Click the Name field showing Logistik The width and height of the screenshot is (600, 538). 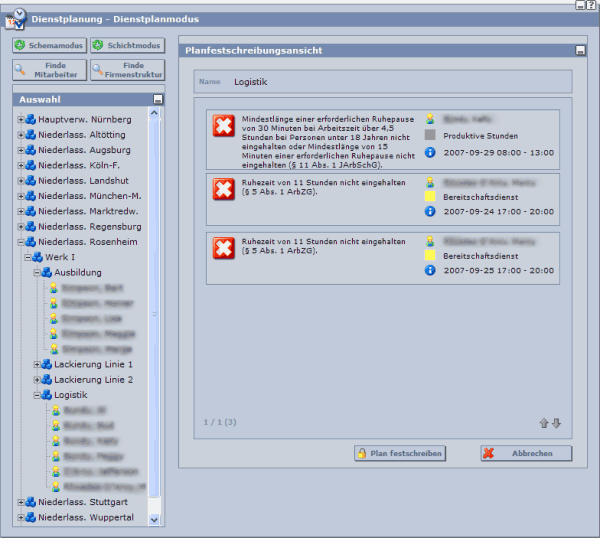click(383, 82)
